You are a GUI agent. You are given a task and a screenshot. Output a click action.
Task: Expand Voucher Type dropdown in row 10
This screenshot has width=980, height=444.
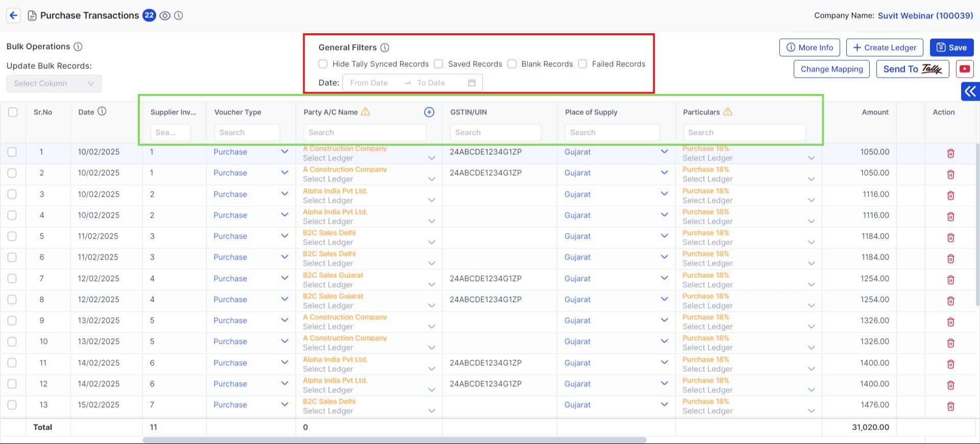pos(285,341)
